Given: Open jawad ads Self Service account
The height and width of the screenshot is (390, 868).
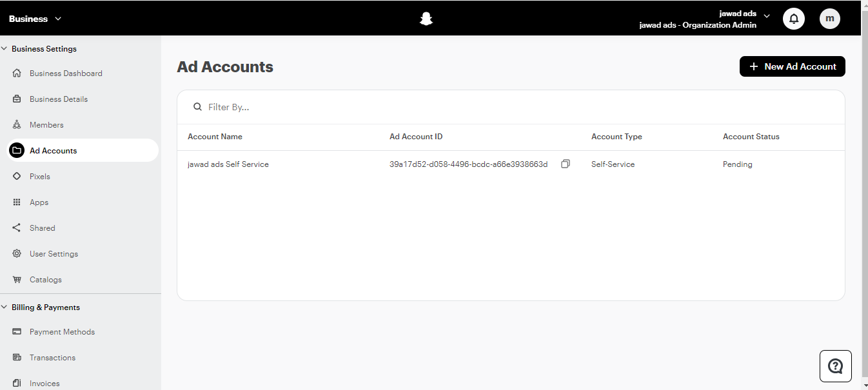Looking at the screenshot, I should click(228, 164).
